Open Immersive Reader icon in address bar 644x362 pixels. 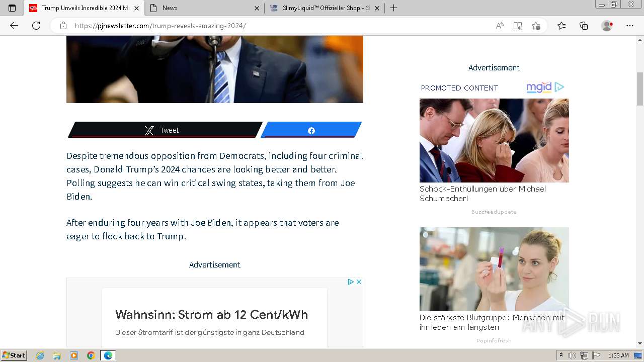pos(518,26)
